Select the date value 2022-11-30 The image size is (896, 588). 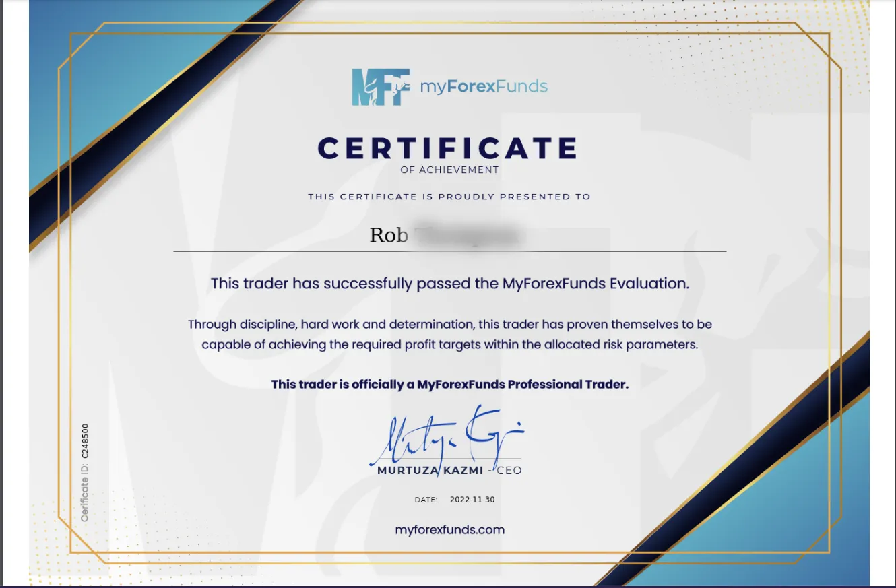471,500
